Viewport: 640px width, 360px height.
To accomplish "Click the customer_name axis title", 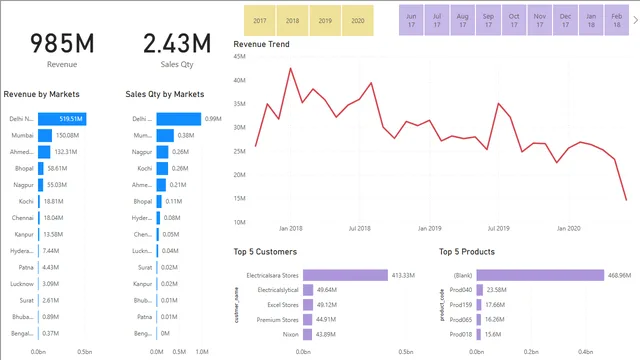I will 236,305.
